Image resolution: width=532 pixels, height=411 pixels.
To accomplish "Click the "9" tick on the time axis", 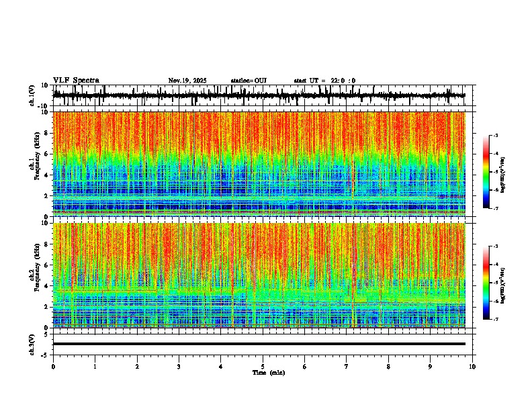I will [430, 367].
